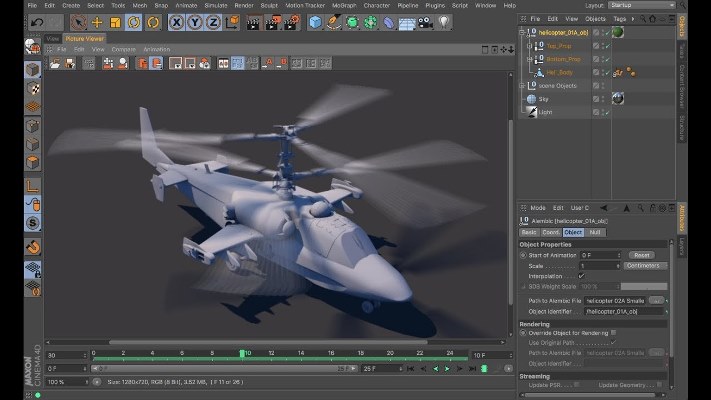This screenshot has width=711, height=400.
Task: Open the Sculpt menu
Action: [269, 5]
